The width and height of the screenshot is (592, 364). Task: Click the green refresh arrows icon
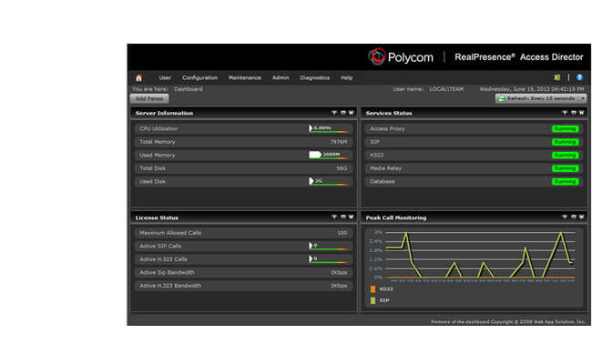click(502, 98)
